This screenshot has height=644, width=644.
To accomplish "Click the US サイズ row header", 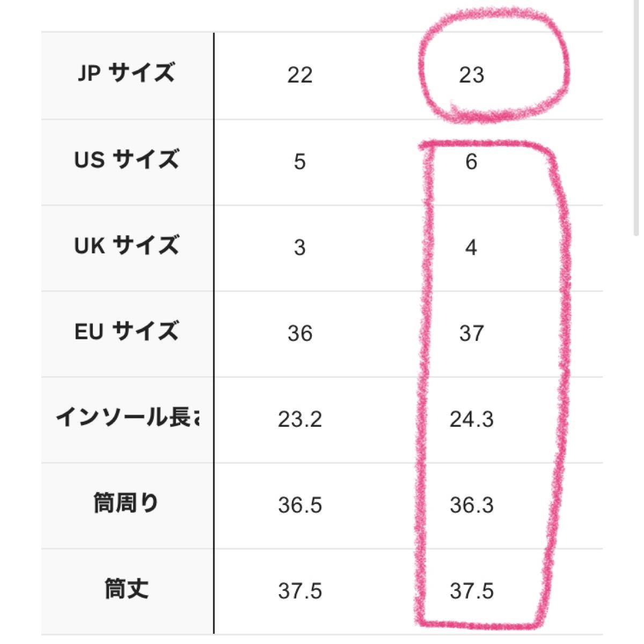I will [127, 161].
